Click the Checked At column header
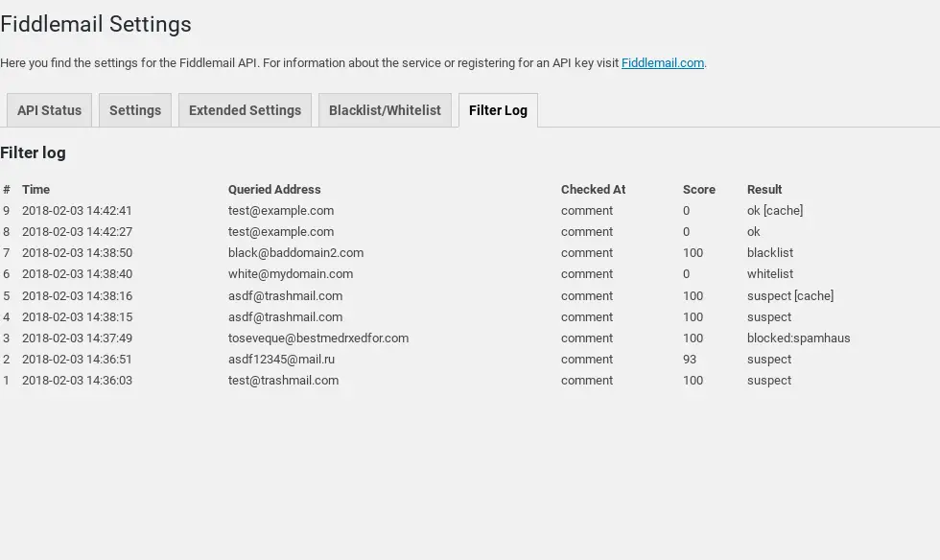 pyautogui.click(x=593, y=190)
